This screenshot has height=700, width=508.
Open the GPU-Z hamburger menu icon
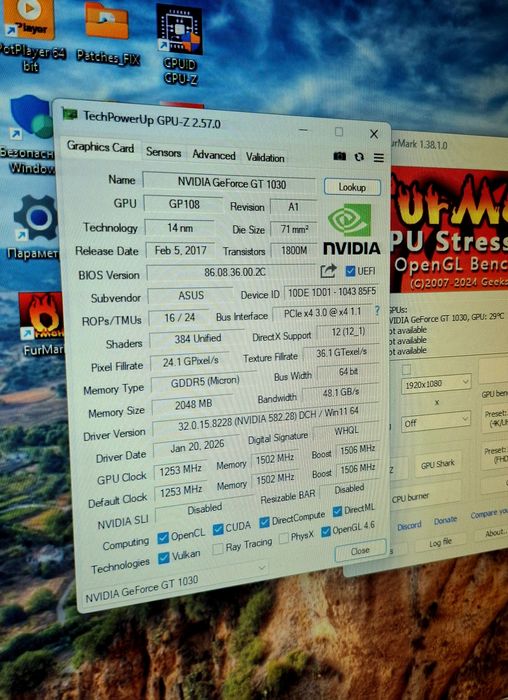[379, 158]
